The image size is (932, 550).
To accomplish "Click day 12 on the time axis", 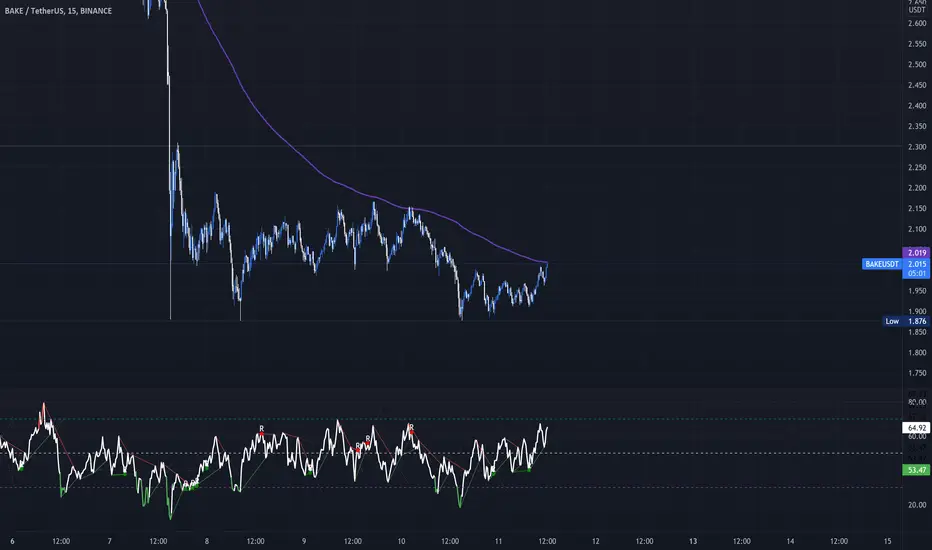I will [x=596, y=541].
